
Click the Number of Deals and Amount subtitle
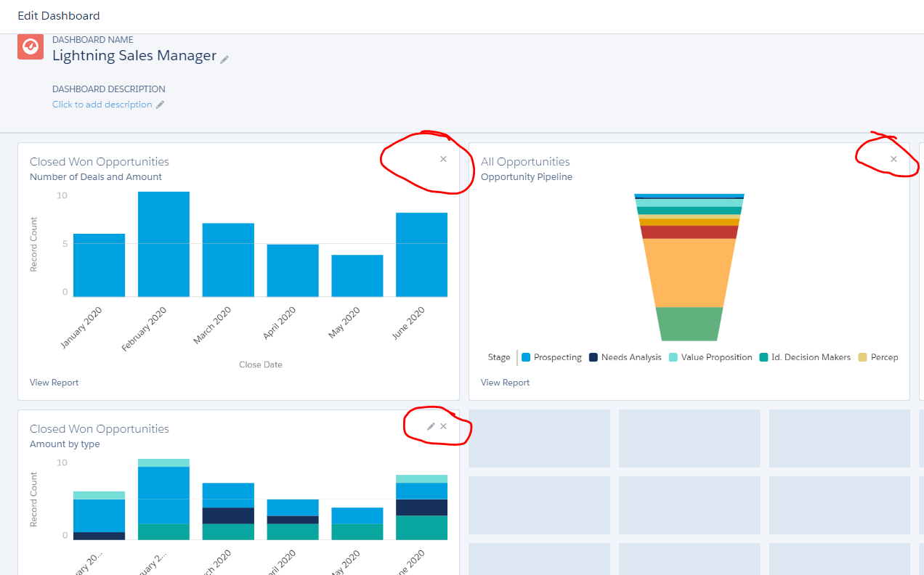(96, 177)
